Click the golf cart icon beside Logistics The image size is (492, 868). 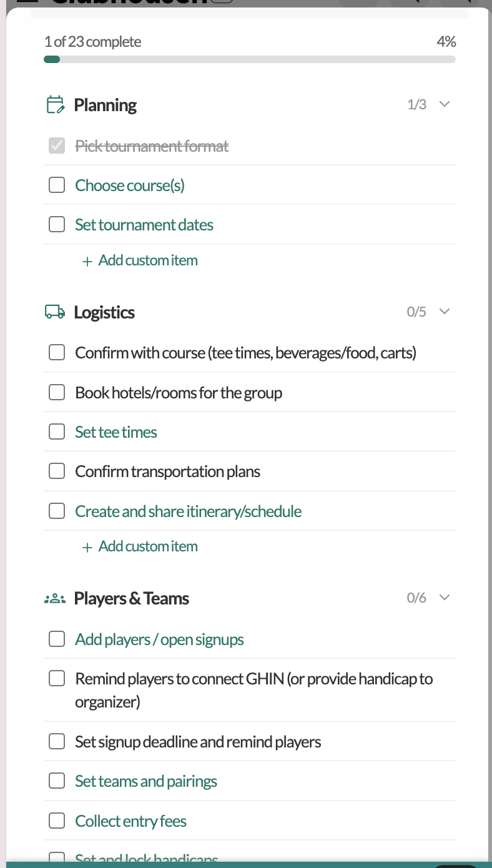pyautogui.click(x=55, y=311)
